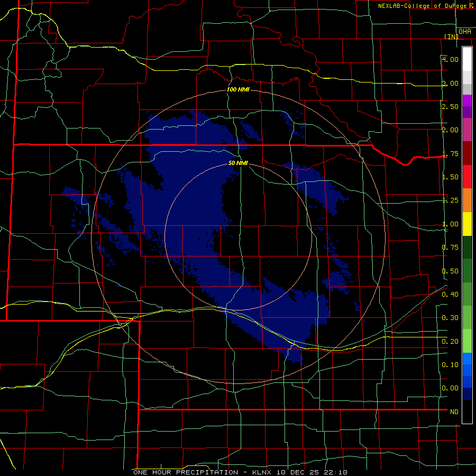Viewport: 476px width, 476px height.
Task: Click the ND legend label
Action: [454, 412]
